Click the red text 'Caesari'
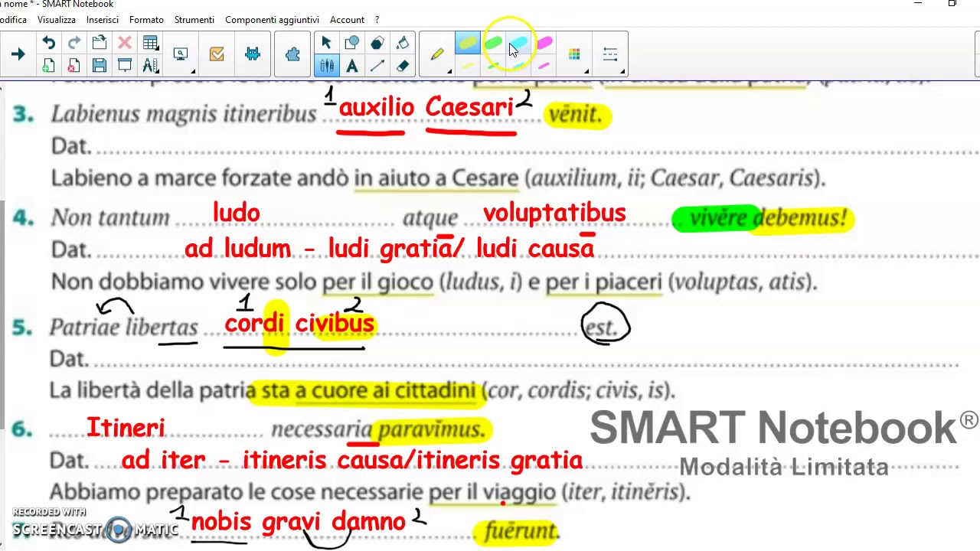This screenshot has height=551, width=980. pos(469,108)
